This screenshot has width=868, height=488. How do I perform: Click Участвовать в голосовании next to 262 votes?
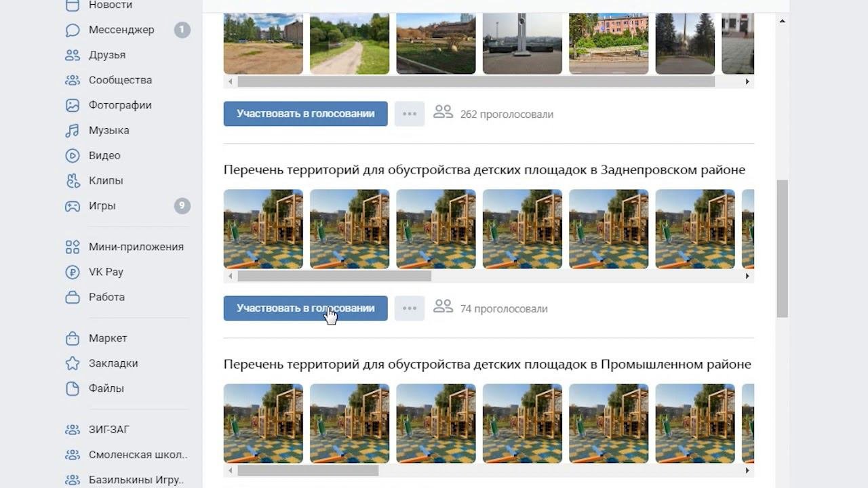click(x=306, y=114)
